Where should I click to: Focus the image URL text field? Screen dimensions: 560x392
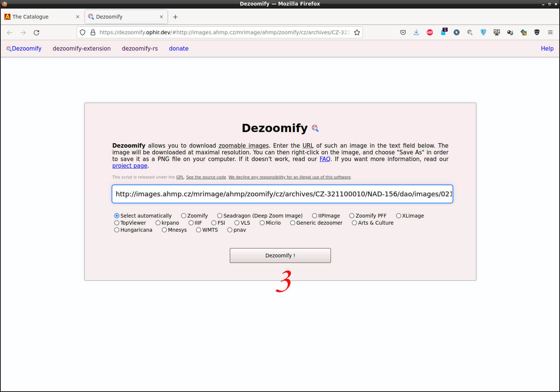coord(282,194)
